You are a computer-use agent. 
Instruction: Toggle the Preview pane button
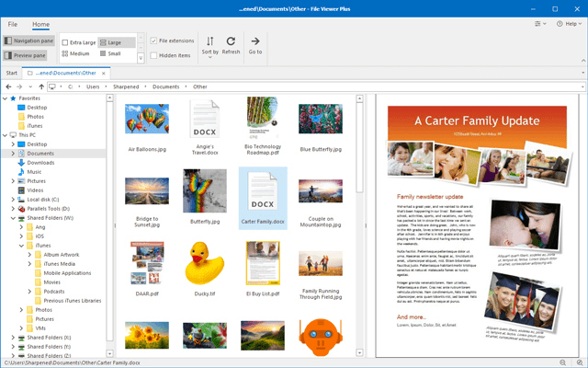pyautogui.click(x=25, y=55)
